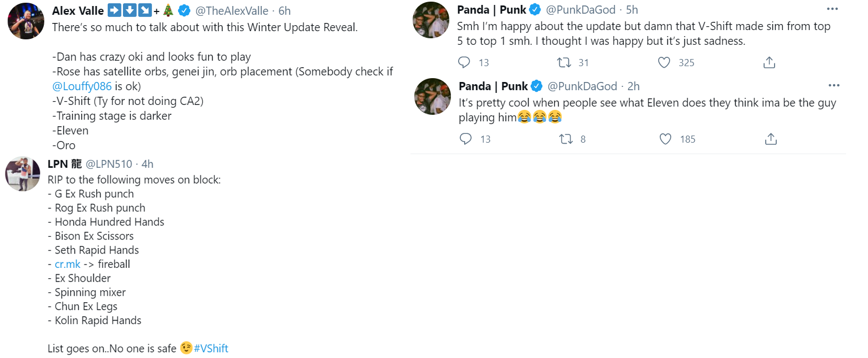Retweet Punk's tweet about Eleven

[566, 139]
